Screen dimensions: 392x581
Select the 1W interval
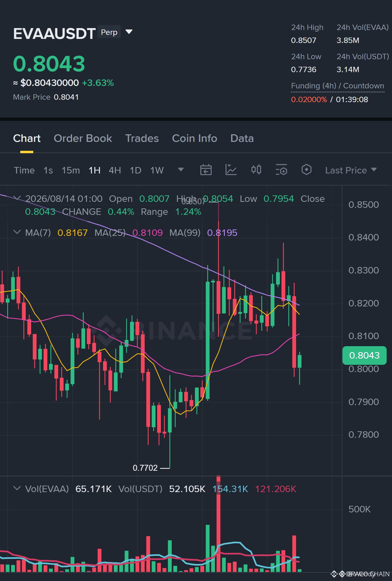tap(157, 170)
